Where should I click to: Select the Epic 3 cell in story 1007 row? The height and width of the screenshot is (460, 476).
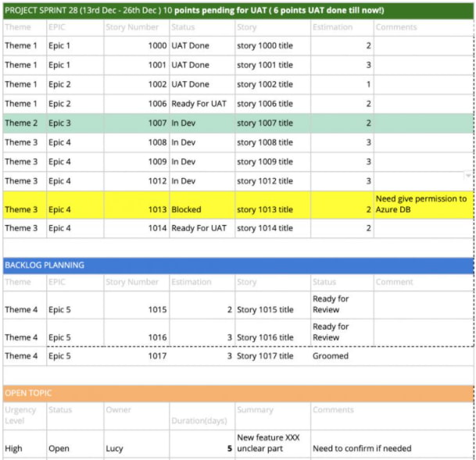tap(74, 123)
